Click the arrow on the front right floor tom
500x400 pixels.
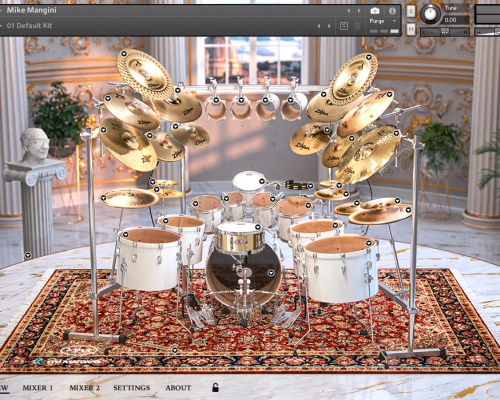pyautogui.click(x=369, y=243)
